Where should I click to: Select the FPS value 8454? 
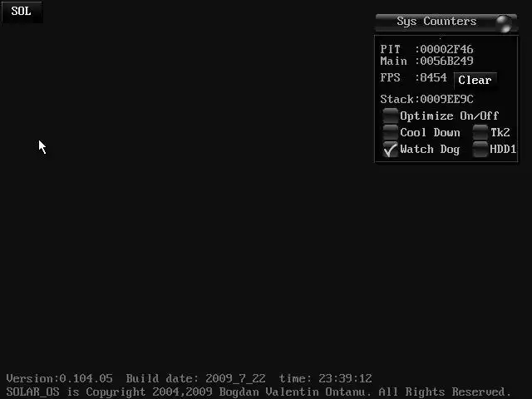click(x=433, y=77)
